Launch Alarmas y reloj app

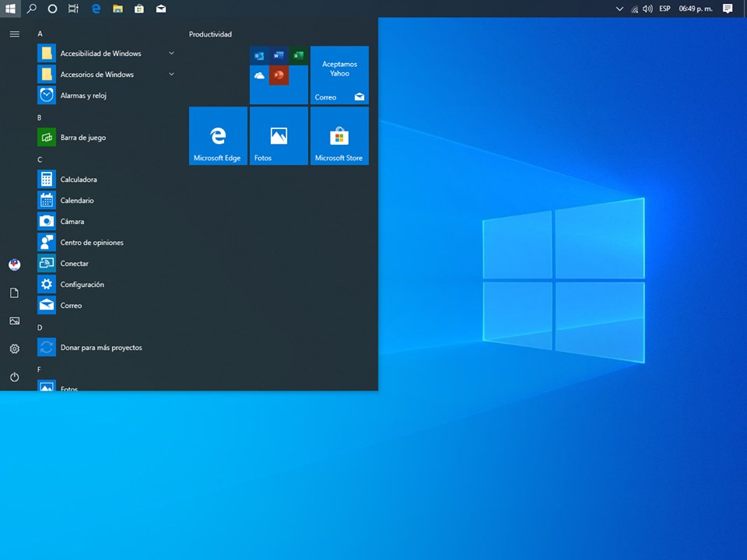pyautogui.click(x=107, y=95)
